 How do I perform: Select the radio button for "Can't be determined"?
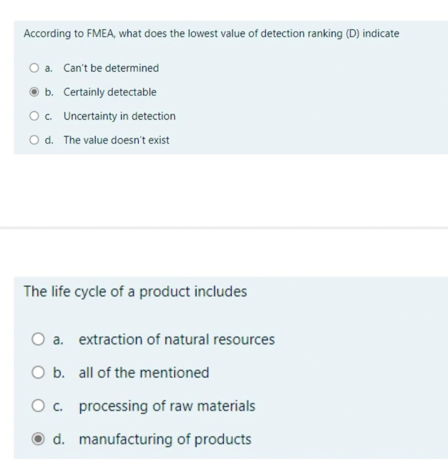[34, 69]
